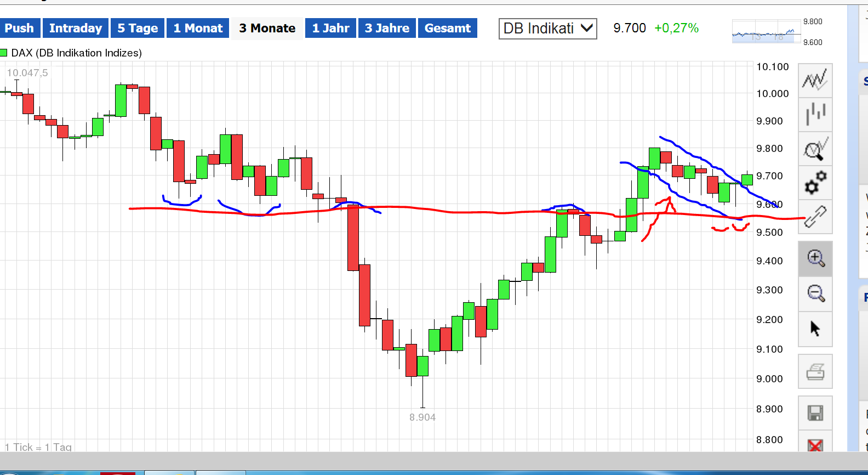
Task: Click the 9.000 price axis label
Action: click(x=769, y=379)
